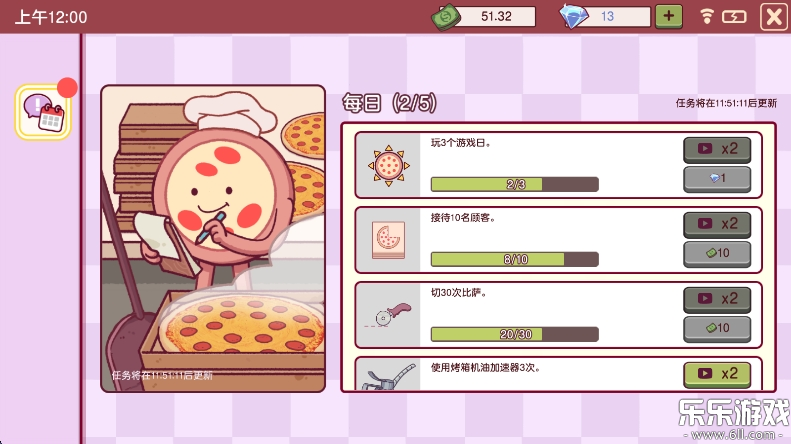The width and height of the screenshot is (791, 444).
Task: Click the green plus button to add diamonds
Action: pyautogui.click(x=668, y=16)
